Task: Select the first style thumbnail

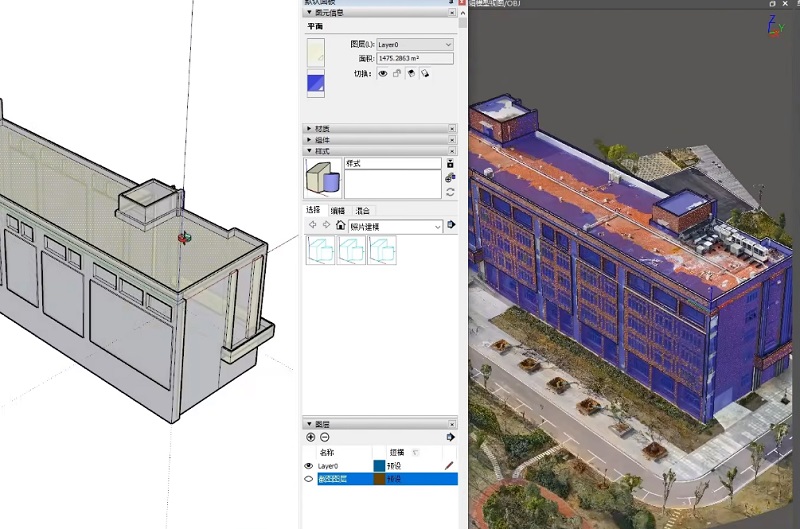Action: click(x=321, y=250)
